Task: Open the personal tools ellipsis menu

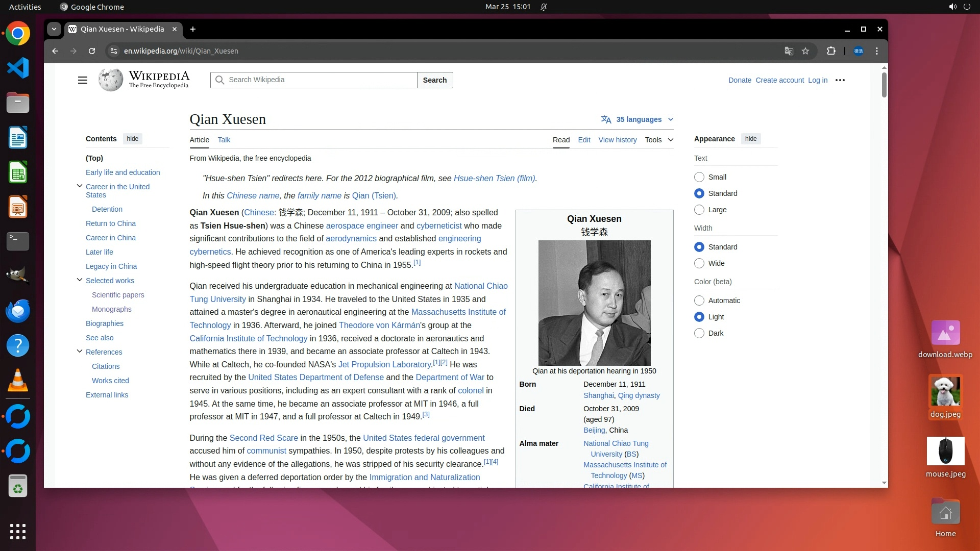Action: (840, 80)
